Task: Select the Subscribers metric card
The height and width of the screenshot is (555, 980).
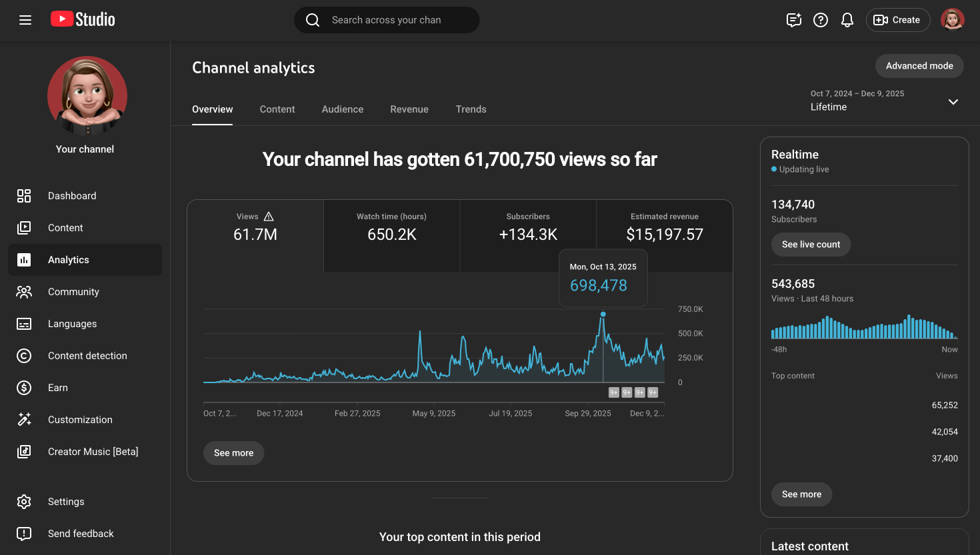Action: tap(528, 227)
